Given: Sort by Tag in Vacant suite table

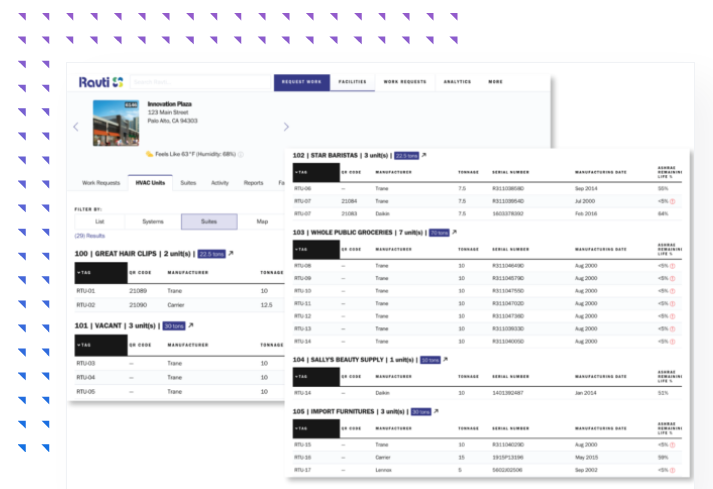Looking at the screenshot, I should [101, 345].
